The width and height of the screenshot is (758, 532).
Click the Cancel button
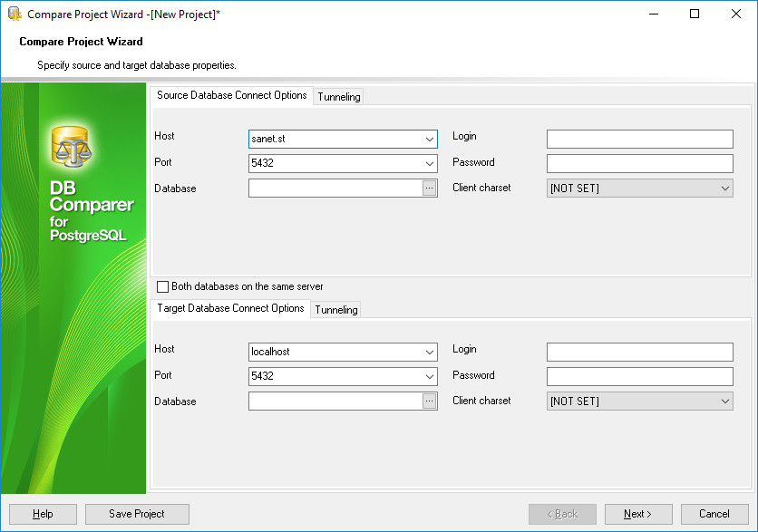click(x=714, y=514)
